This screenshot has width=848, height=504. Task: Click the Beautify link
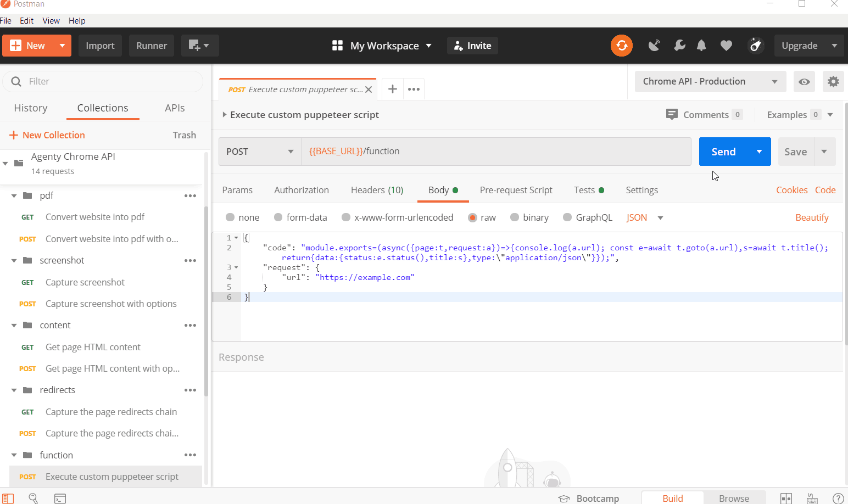coord(812,217)
